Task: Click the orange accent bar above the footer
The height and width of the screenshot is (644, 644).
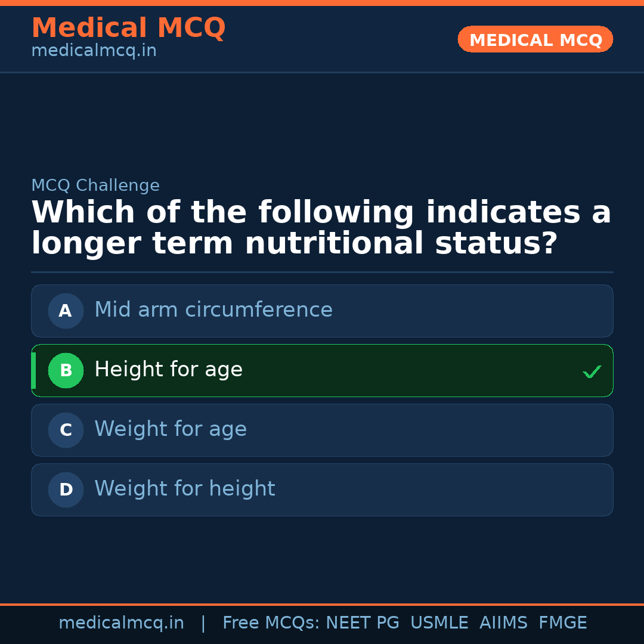Action: click(x=322, y=603)
